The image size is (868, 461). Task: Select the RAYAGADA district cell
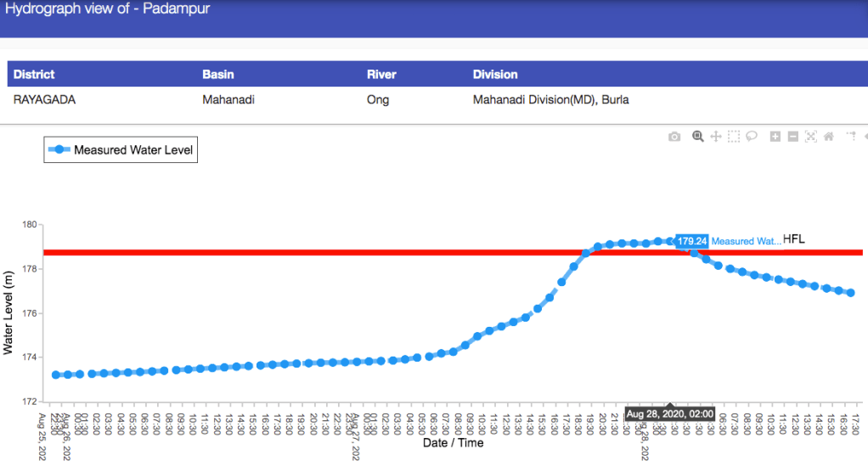pyautogui.click(x=45, y=99)
